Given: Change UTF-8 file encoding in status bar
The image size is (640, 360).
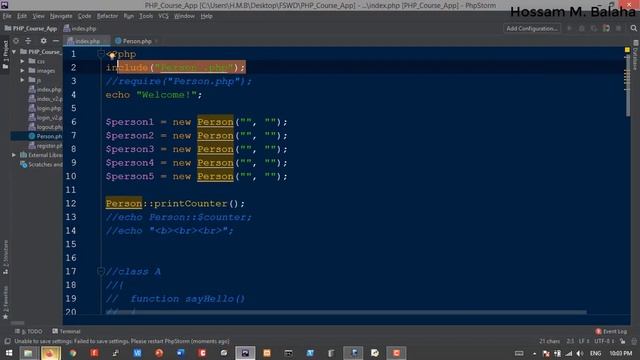Looking at the screenshot, I should click(604, 341).
